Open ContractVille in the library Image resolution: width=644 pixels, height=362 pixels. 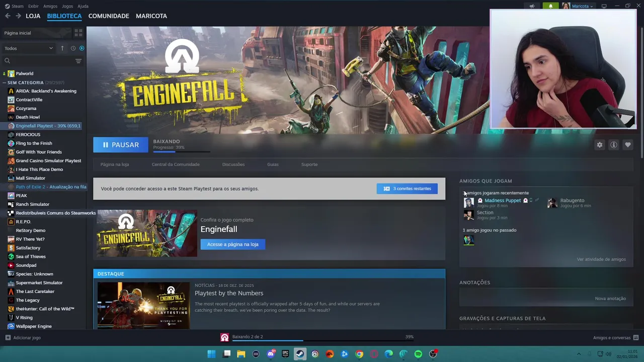pyautogui.click(x=29, y=100)
